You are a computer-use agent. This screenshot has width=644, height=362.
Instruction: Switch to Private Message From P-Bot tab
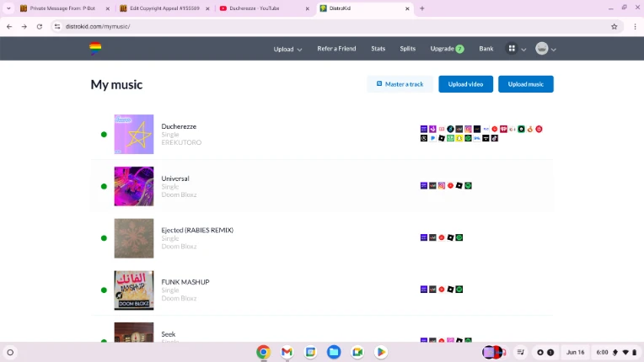(64, 8)
